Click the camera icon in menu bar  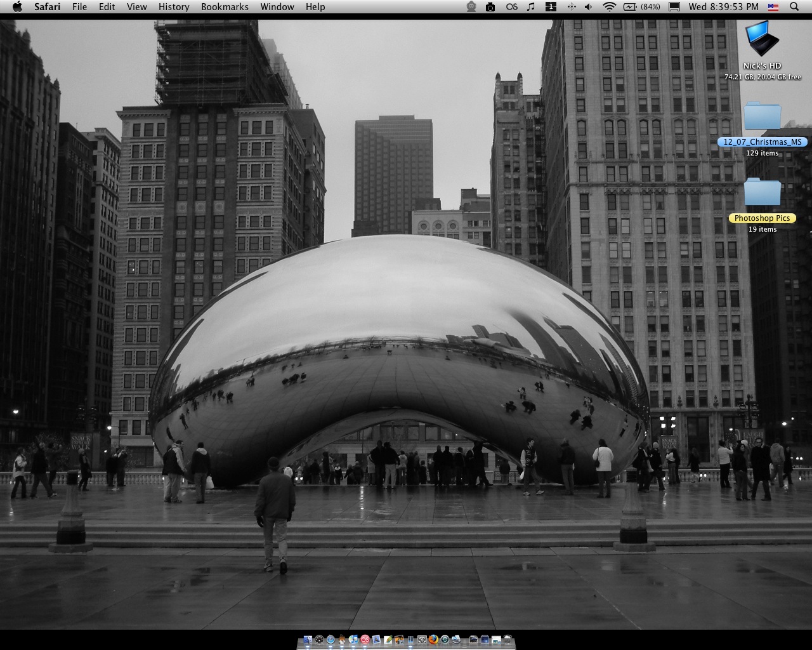pyautogui.click(x=490, y=6)
